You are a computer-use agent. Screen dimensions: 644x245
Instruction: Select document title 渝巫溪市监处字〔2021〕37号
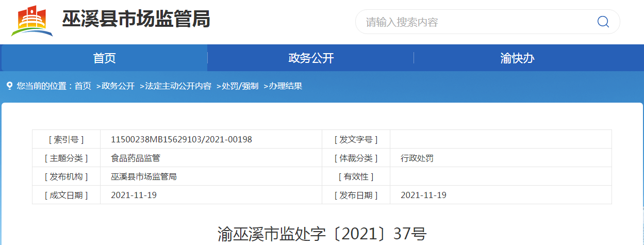(x=322, y=234)
